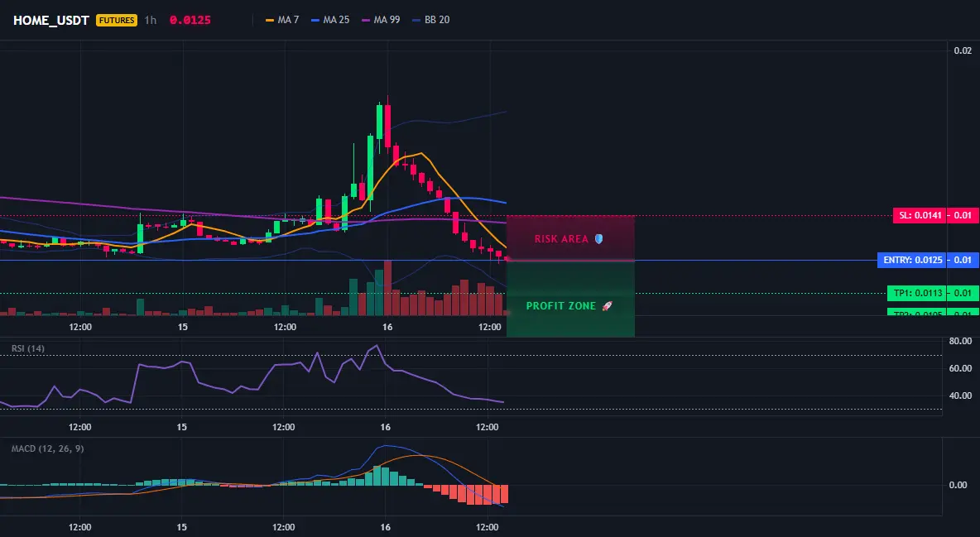Viewport: 980px width, 537px height.
Task: Click the SL: 0.0141 price label
Action: click(920, 216)
